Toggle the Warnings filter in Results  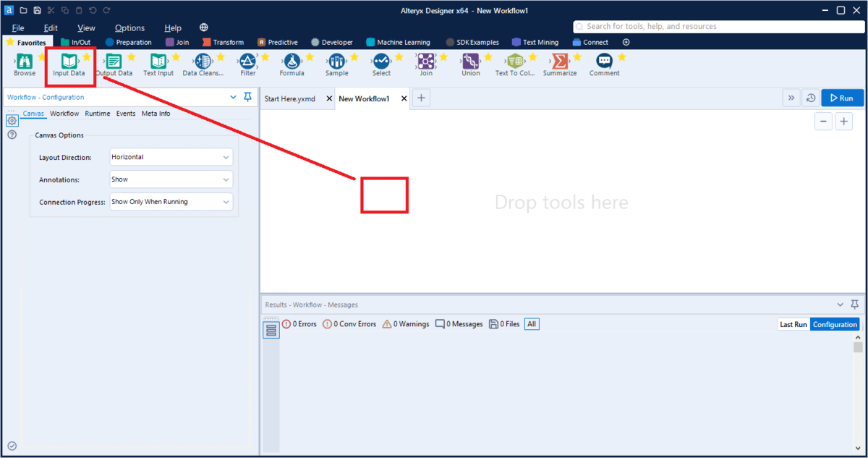pos(406,324)
